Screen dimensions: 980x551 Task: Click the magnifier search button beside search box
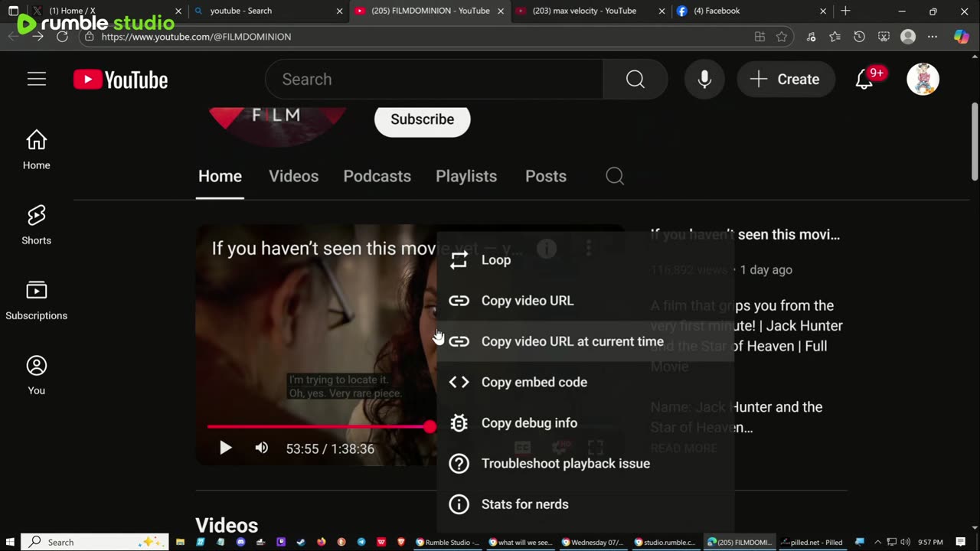(x=635, y=80)
